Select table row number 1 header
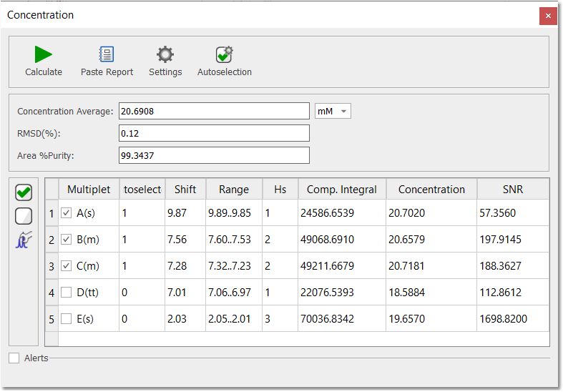Screen dimensions: 563x392 [52, 213]
